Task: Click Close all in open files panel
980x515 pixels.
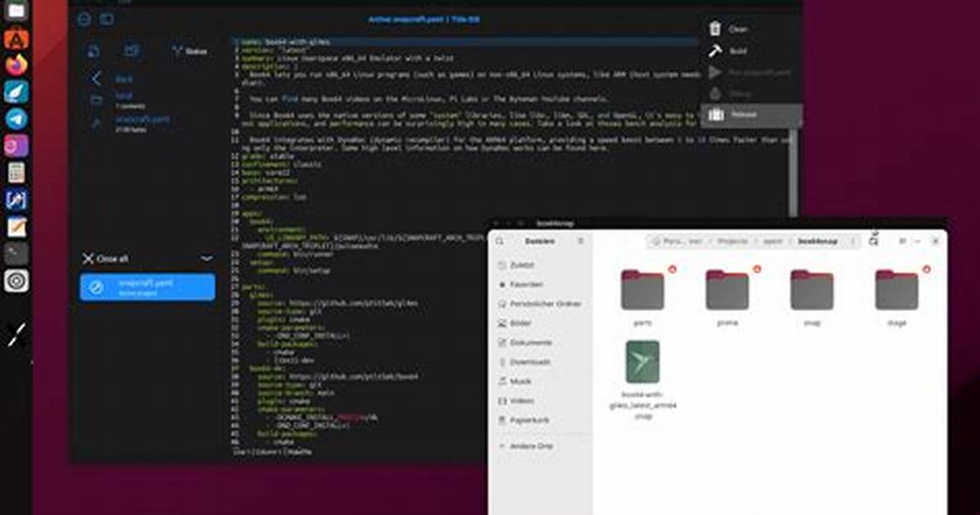Action: pyautogui.click(x=105, y=258)
